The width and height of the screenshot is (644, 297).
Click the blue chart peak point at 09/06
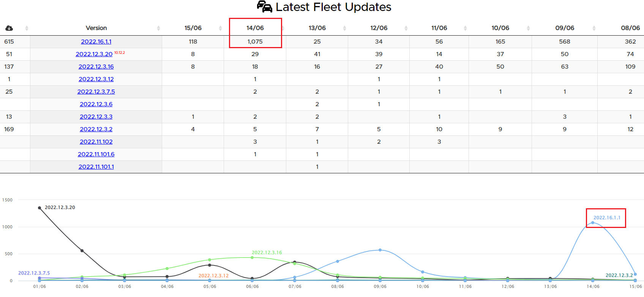(x=380, y=250)
